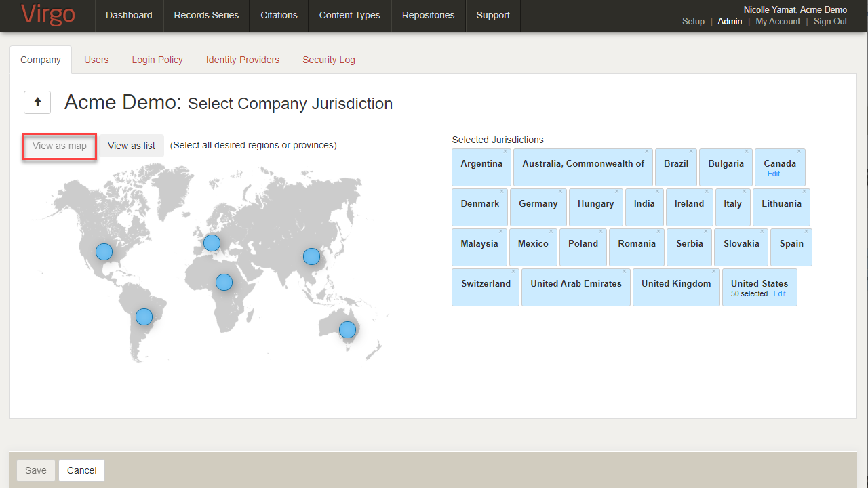The width and height of the screenshot is (868, 488).
Task: Edit Canada provinces selection
Action: [x=773, y=174]
